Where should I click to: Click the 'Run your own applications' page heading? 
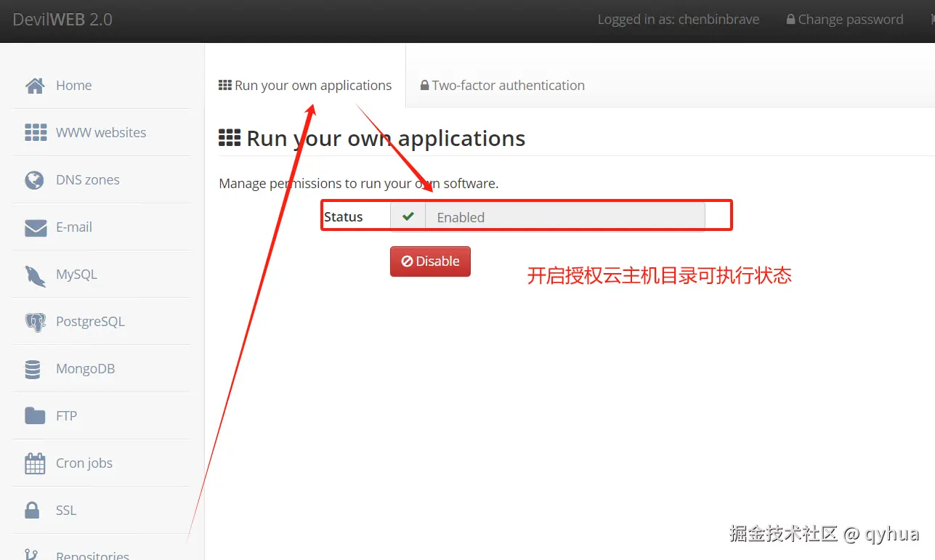pyautogui.click(x=386, y=138)
